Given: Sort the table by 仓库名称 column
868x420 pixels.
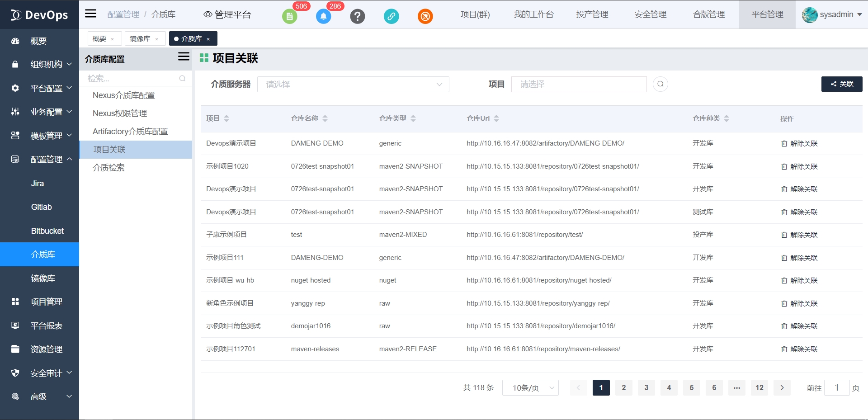Looking at the screenshot, I should pyautogui.click(x=325, y=118).
